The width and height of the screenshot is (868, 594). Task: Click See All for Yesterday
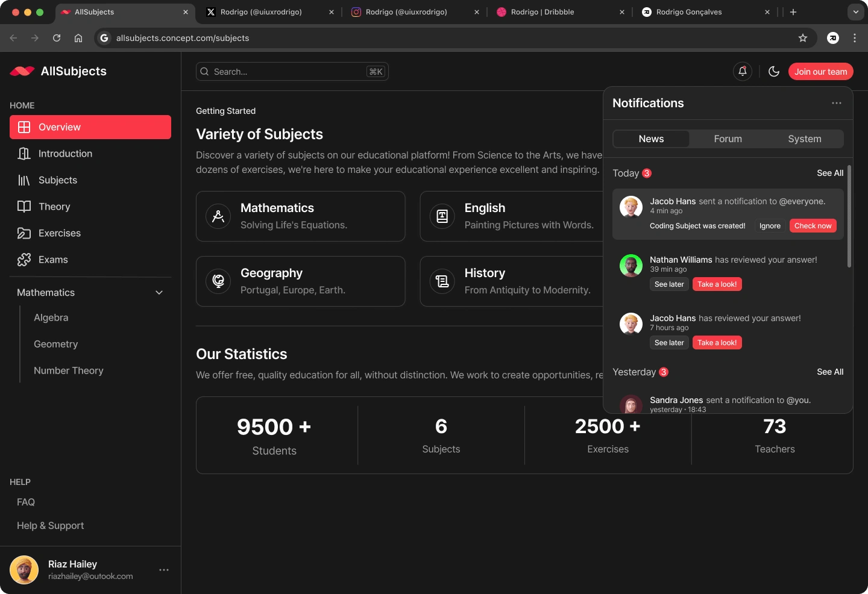coord(830,372)
